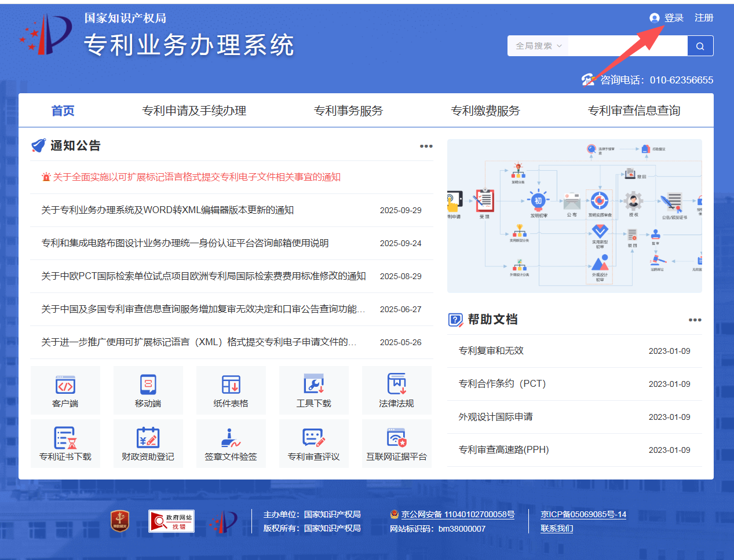Open the 法律法规 laws and regulations icon

coord(397,389)
